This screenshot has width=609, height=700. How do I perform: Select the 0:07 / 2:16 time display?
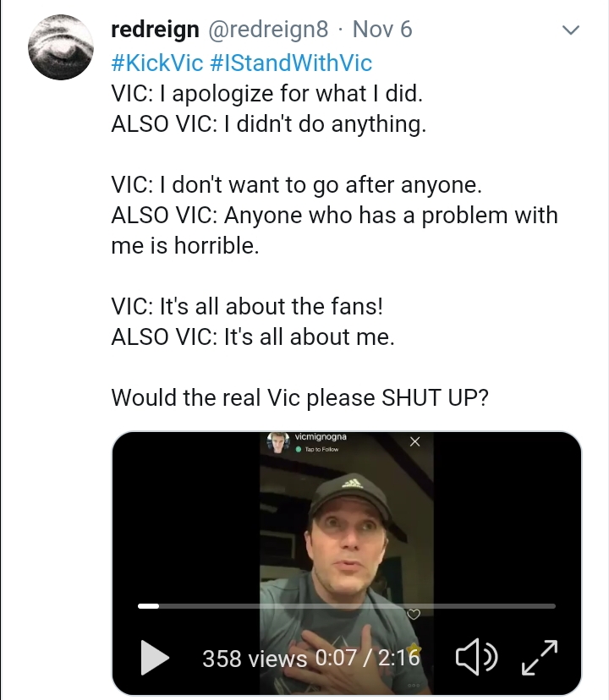point(368,658)
